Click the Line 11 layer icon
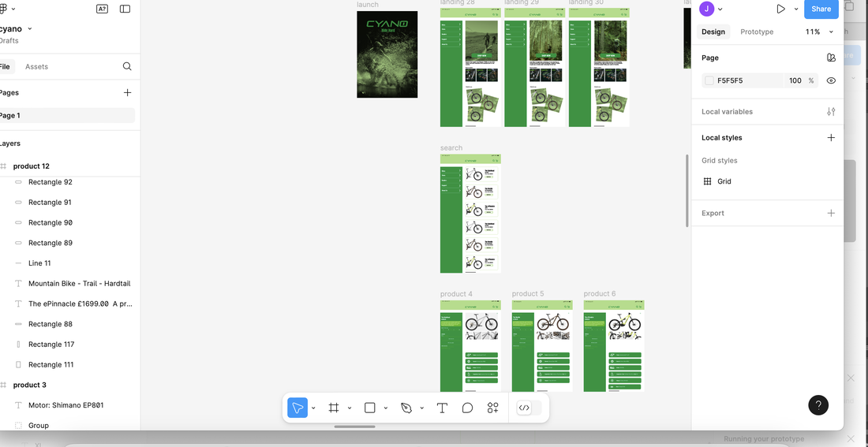The height and width of the screenshot is (447, 868). pos(18,263)
